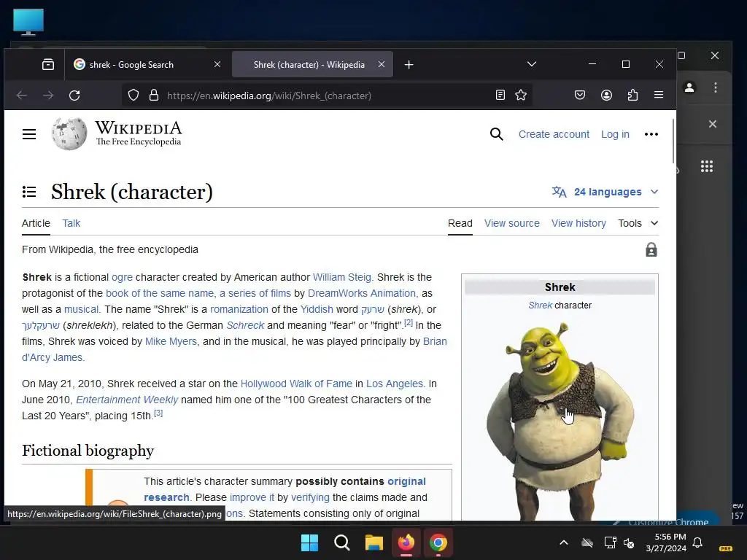
Task: Open William Steig link
Action: 341,277
